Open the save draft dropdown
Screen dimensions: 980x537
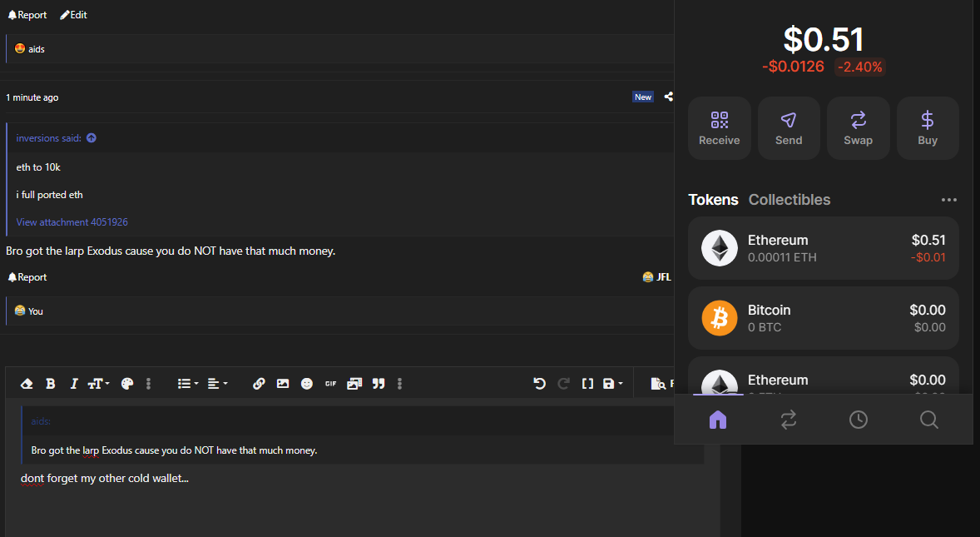point(612,383)
